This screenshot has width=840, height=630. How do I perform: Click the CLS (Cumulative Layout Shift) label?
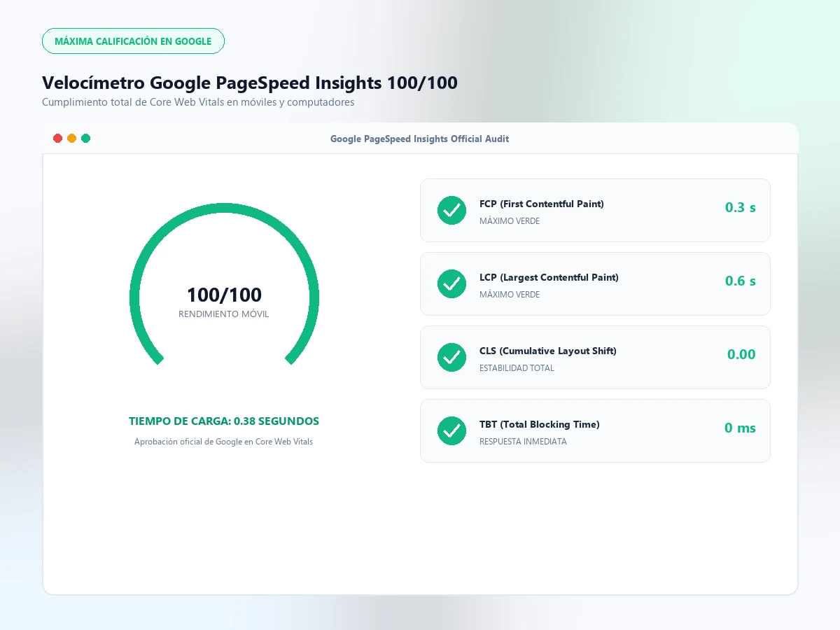(x=548, y=351)
